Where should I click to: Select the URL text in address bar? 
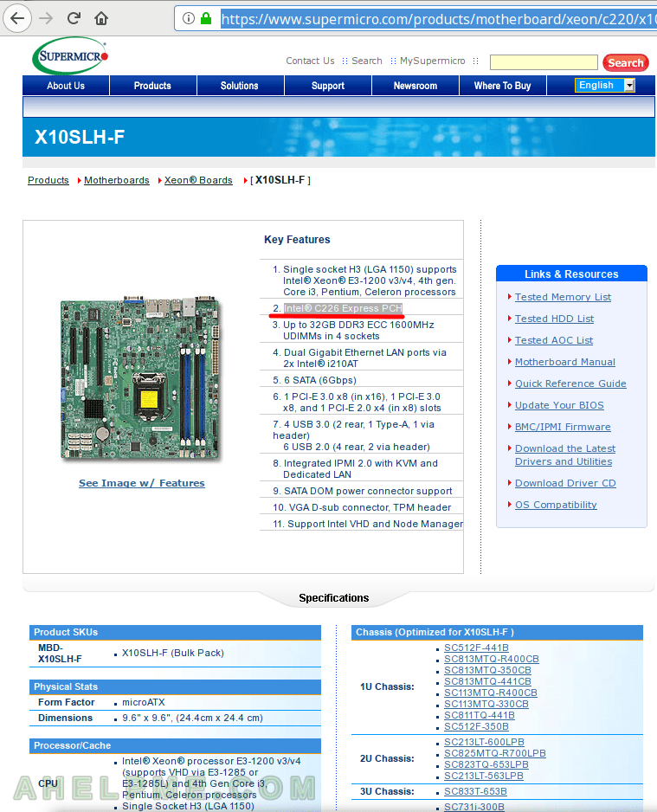(x=439, y=19)
